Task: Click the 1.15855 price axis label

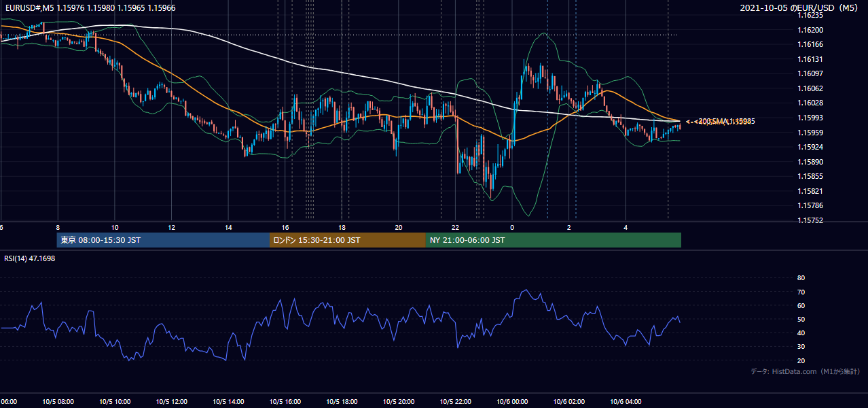Action: [x=810, y=176]
